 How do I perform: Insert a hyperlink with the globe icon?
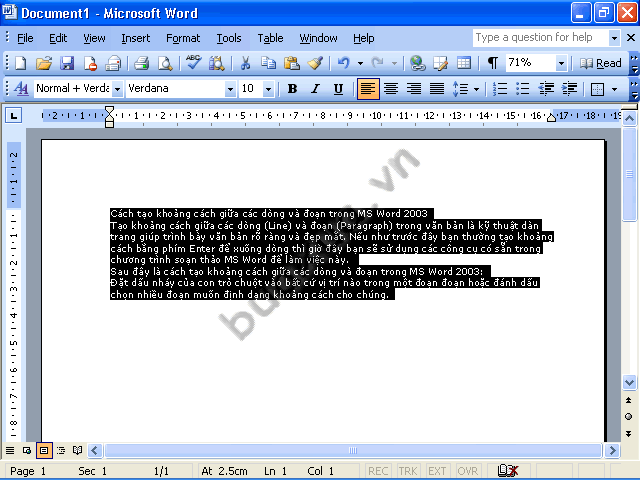[418, 63]
